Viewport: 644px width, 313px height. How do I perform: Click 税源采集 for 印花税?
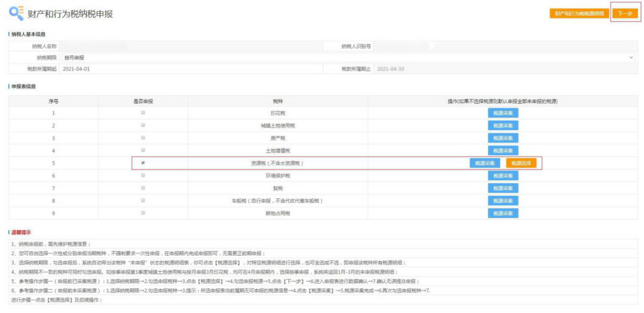(x=503, y=113)
